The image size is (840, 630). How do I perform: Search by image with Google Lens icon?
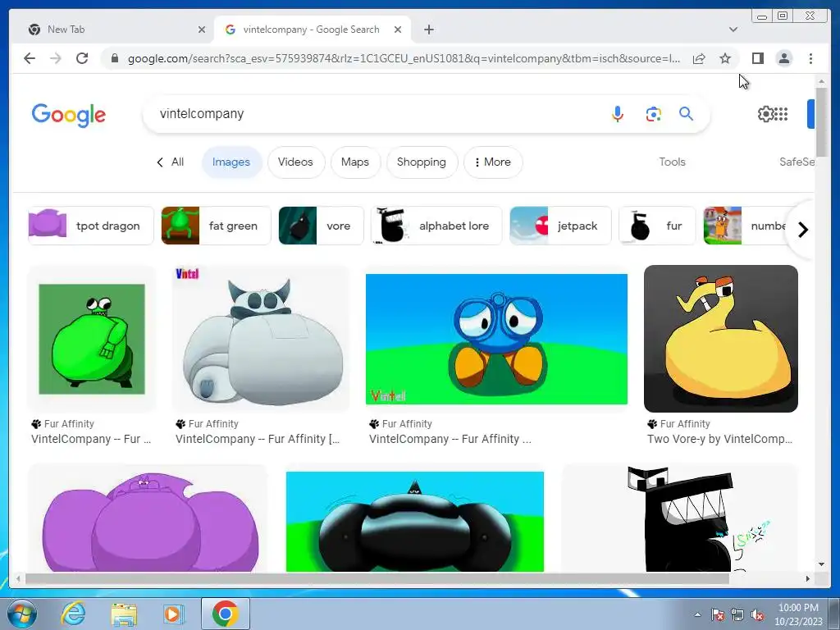tap(653, 114)
